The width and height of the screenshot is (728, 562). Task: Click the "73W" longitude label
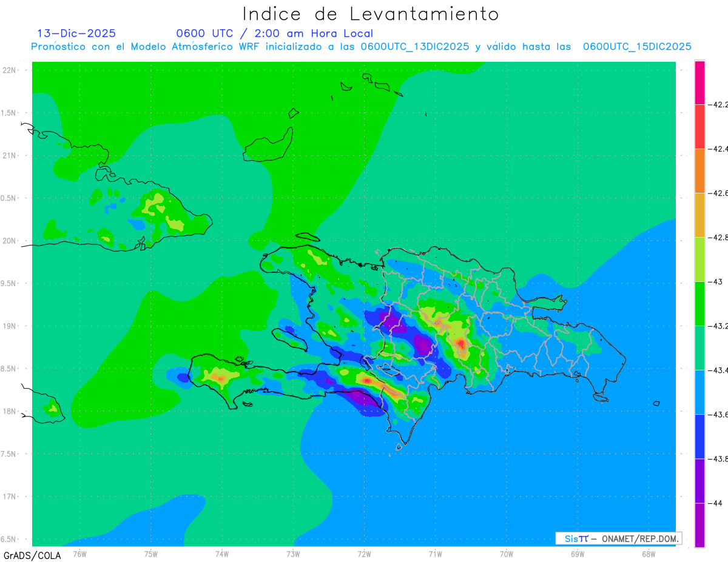(x=293, y=554)
